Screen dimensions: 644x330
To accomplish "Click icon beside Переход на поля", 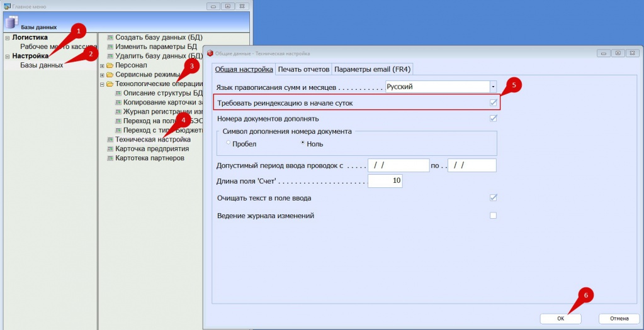I will click(x=118, y=121).
